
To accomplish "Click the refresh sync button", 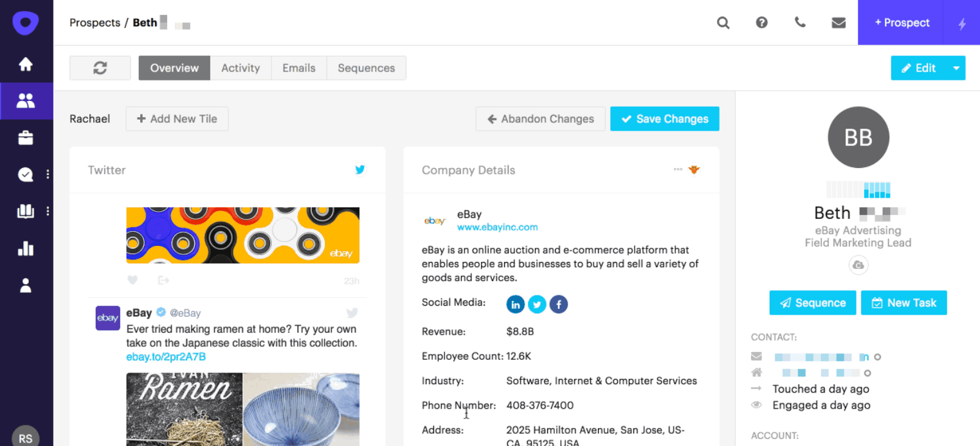I will tap(100, 68).
